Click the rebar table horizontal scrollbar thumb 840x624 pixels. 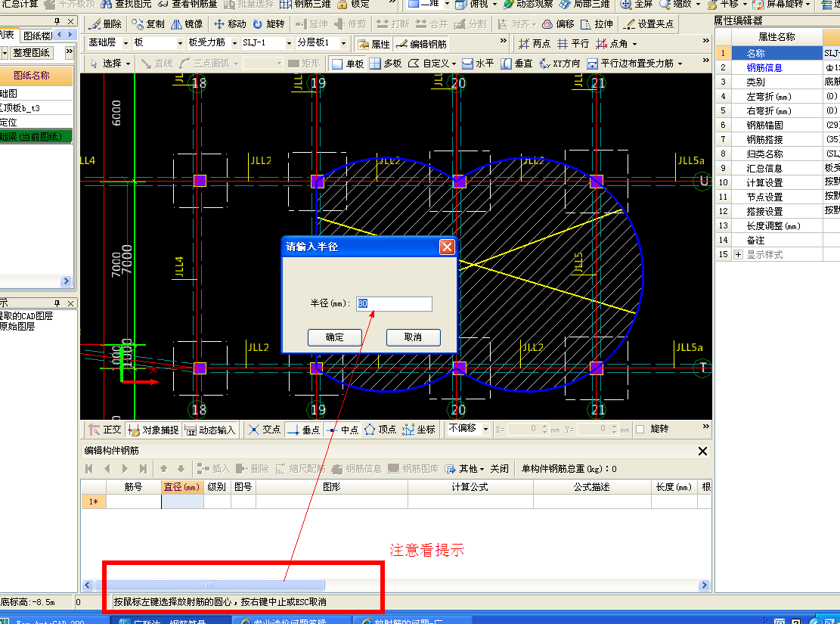pos(210,585)
